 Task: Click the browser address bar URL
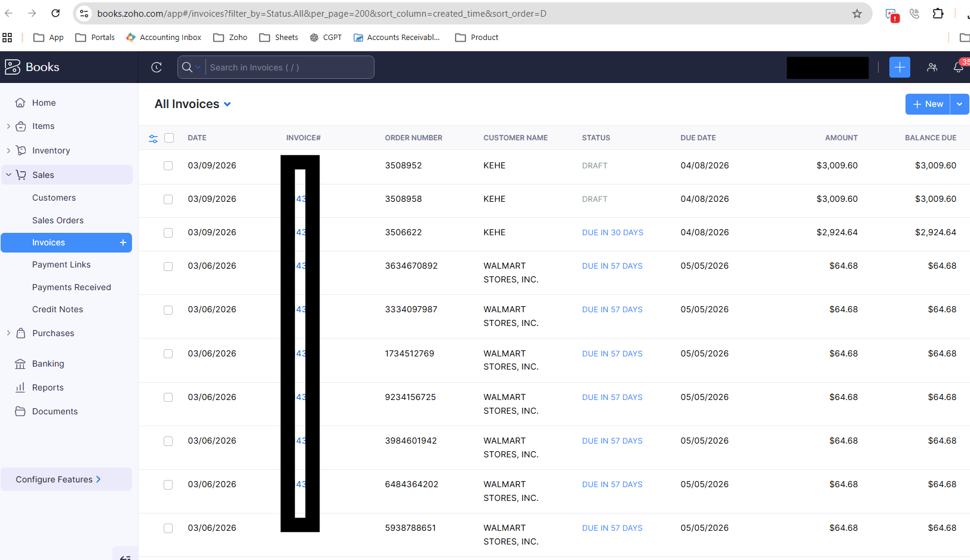(322, 13)
